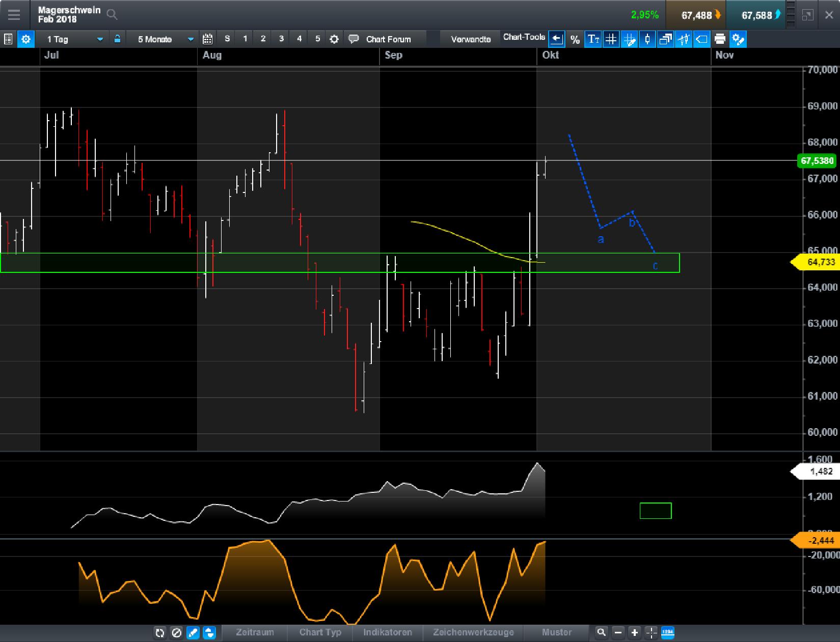The image size is (840, 642).
Task: Open the Zeichenwerkzeuge option
Action: [473, 633]
